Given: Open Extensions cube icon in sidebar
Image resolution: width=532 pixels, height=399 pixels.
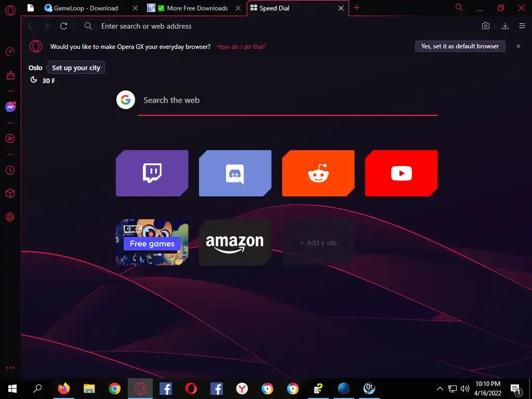Looking at the screenshot, I should click(x=10, y=193).
